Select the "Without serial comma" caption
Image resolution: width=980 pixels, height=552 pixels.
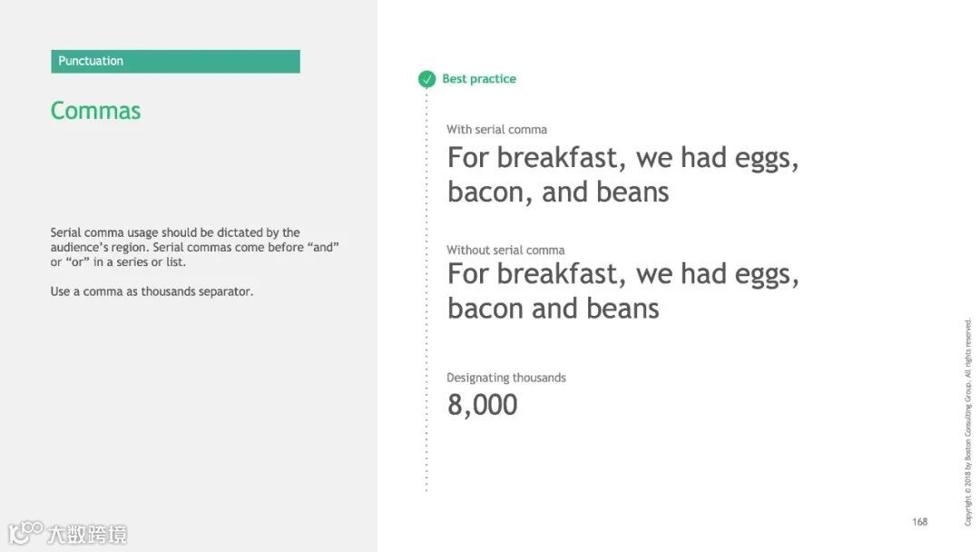click(x=505, y=250)
